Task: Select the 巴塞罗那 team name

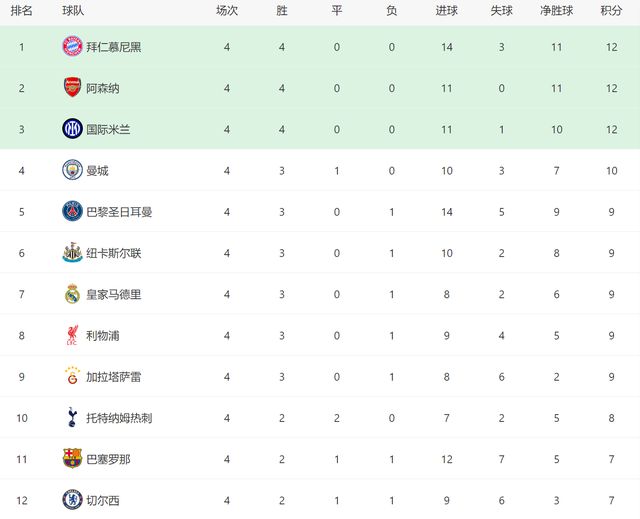Action: (108, 459)
